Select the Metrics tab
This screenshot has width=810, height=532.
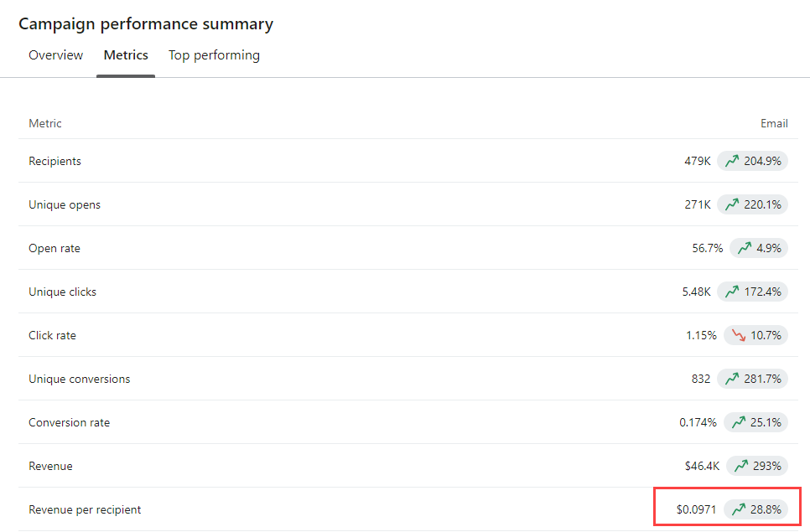click(126, 55)
